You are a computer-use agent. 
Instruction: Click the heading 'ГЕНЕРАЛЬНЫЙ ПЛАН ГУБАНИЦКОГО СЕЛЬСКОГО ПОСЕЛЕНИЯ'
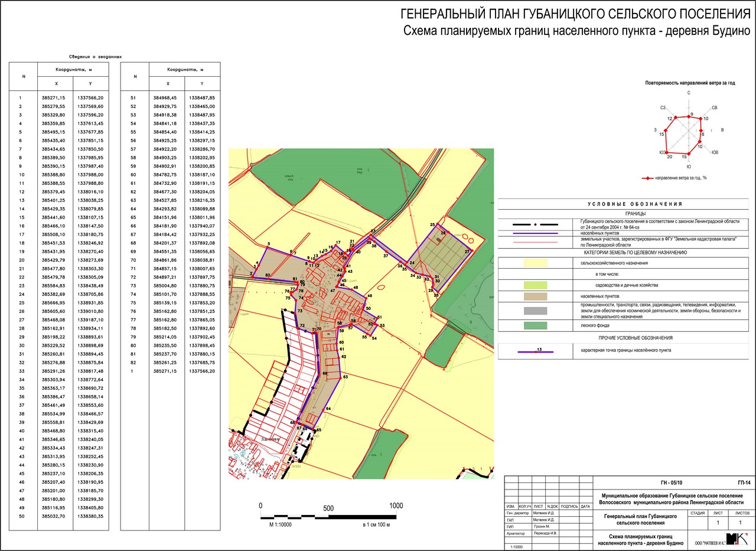[574, 14]
